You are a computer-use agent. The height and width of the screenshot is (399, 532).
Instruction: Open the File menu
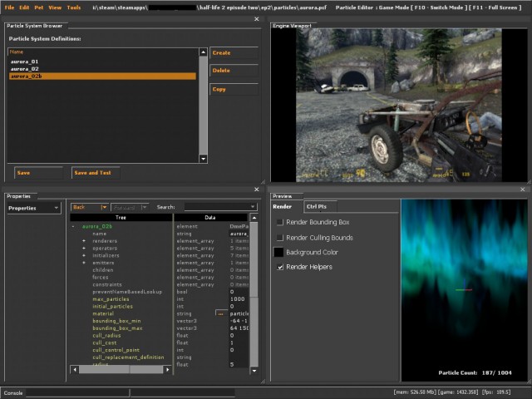click(9, 7)
